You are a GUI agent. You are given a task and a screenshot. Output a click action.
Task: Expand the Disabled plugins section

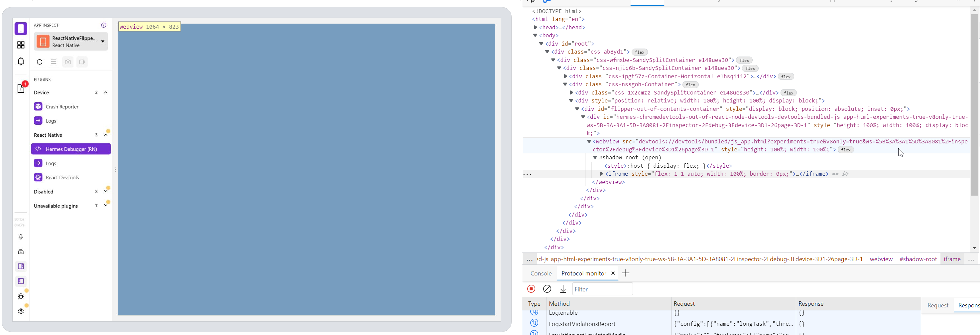coord(105,191)
